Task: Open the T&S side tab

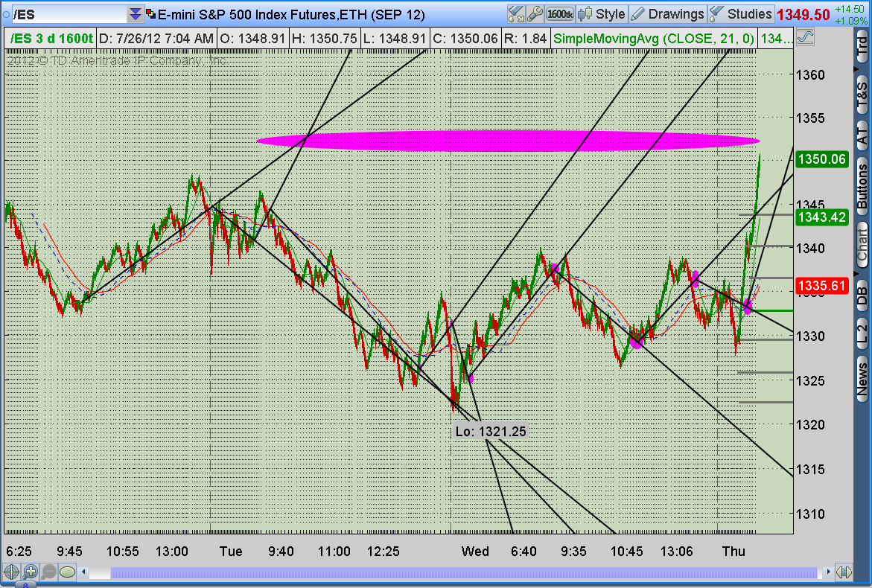Action: pyautogui.click(x=862, y=93)
